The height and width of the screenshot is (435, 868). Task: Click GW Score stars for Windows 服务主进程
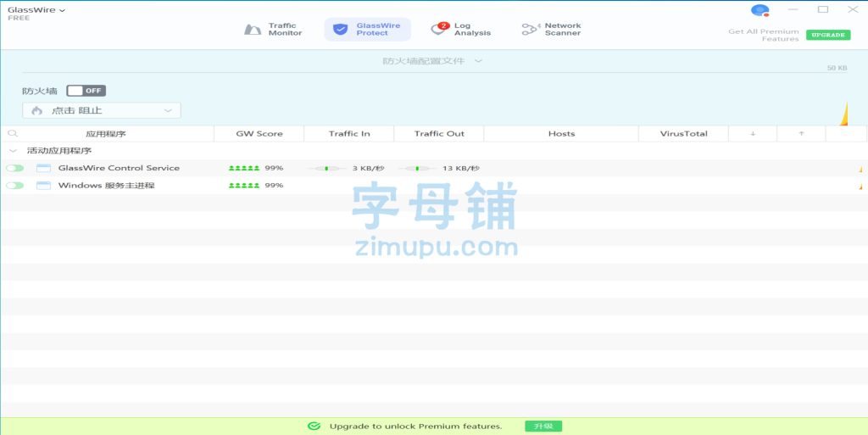(244, 186)
